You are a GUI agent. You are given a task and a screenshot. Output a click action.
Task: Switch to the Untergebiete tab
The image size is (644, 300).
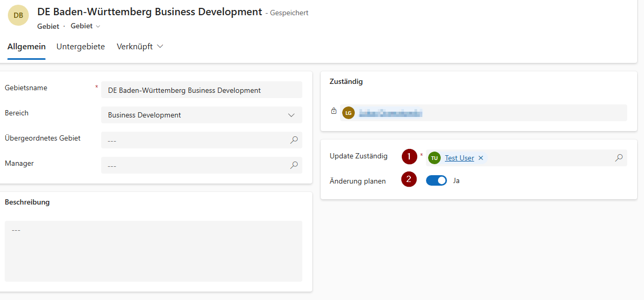click(81, 47)
